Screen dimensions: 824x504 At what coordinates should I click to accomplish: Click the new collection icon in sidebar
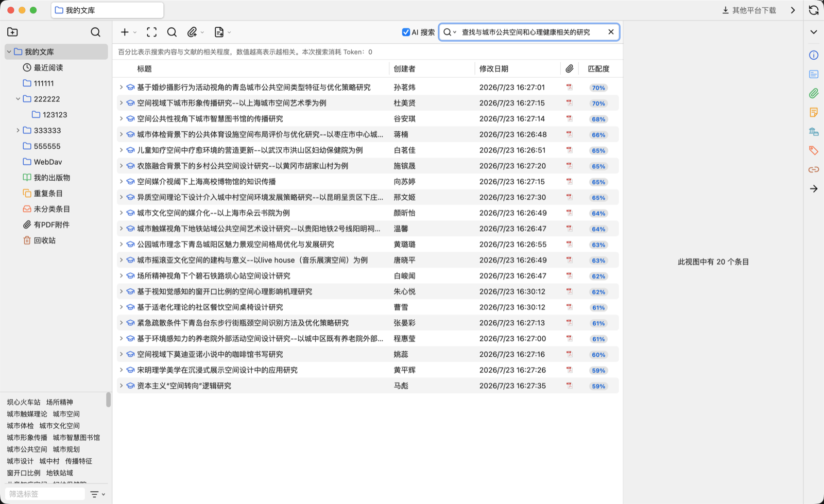13,32
